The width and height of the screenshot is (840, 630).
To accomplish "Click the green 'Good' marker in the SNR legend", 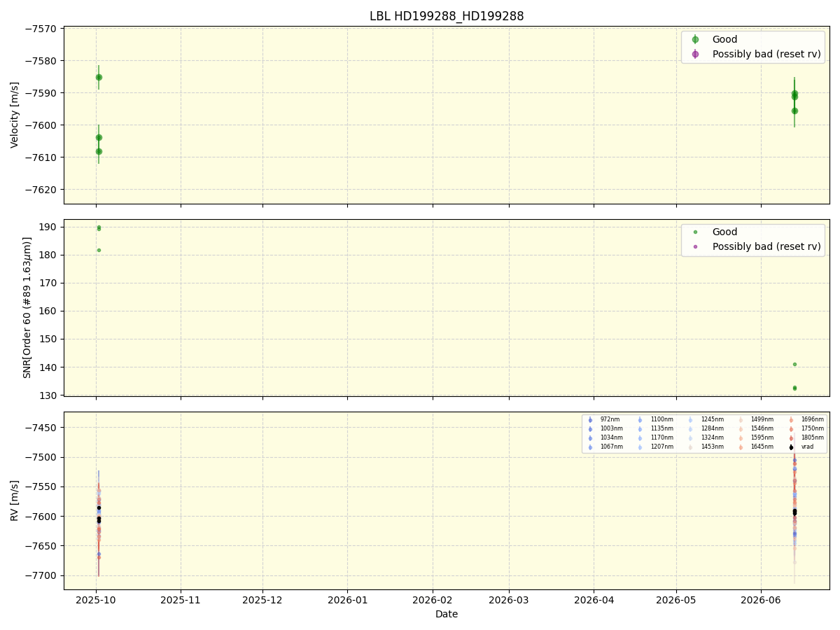I will (x=695, y=232).
